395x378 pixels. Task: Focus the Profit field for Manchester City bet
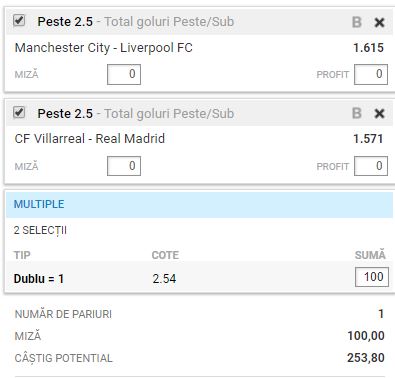pyautogui.click(x=371, y=74)
